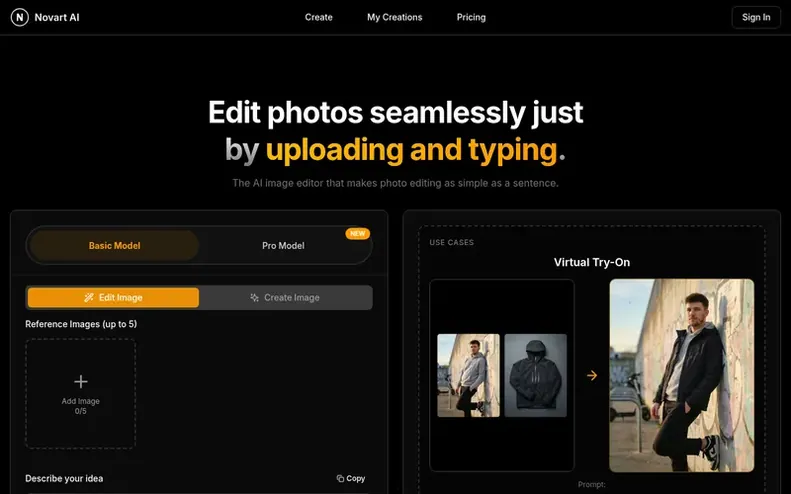Screen dimensions: 791x494
Task: Click the copy icon next to Copy
Action: point(340,478)
